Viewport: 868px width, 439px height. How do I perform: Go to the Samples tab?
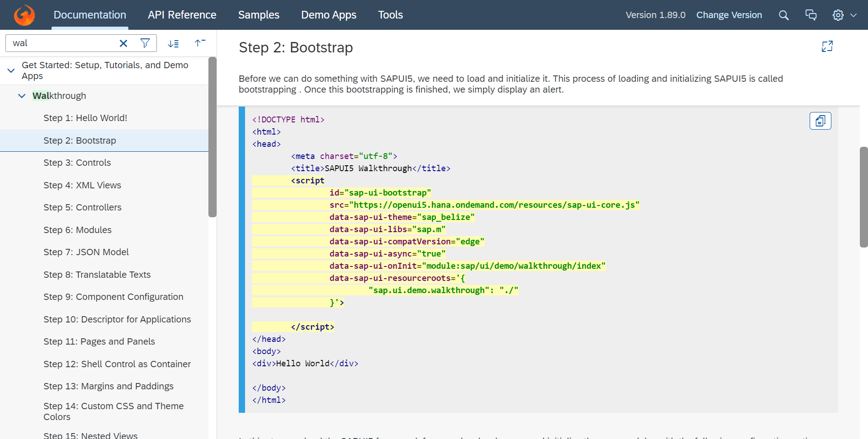(x=259, y=15)
